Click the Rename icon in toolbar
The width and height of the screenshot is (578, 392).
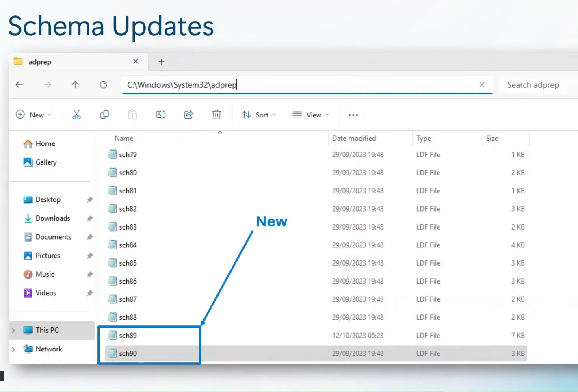160,115
